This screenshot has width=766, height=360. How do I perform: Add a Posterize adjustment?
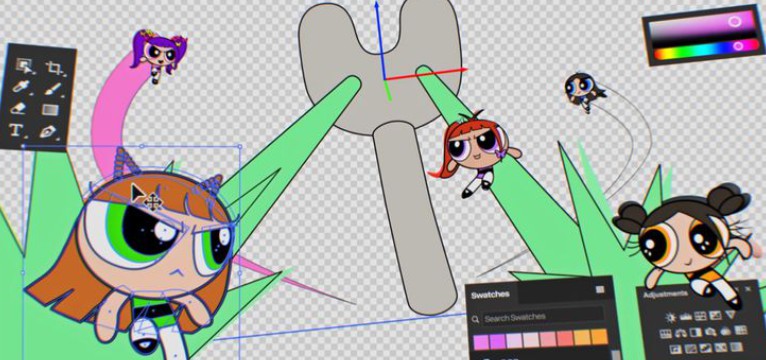[691, 349]
